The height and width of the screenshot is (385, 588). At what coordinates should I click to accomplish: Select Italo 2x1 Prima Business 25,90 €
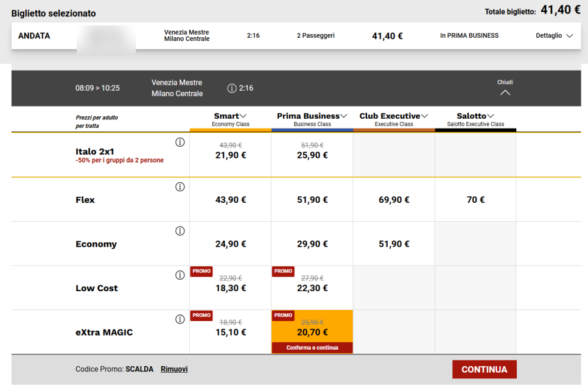tap(312, 155)
